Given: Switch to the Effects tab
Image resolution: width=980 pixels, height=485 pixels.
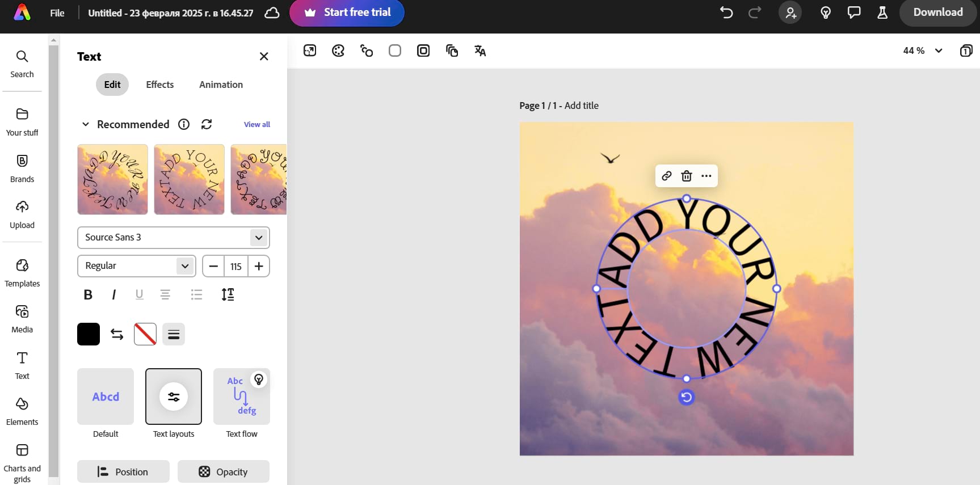Looking at the screenshot, I should [x=160, y=85].
